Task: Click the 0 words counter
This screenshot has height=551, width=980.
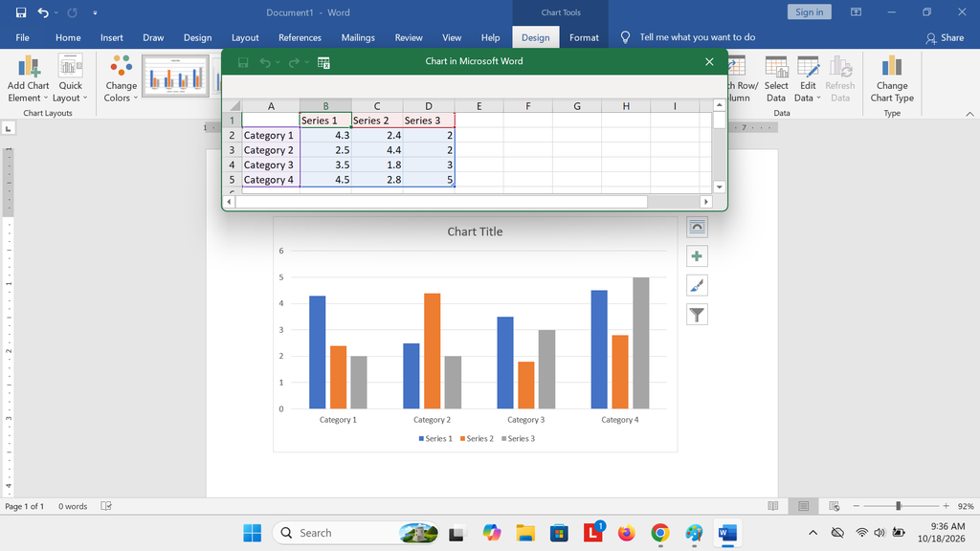Action: (73, 506)
